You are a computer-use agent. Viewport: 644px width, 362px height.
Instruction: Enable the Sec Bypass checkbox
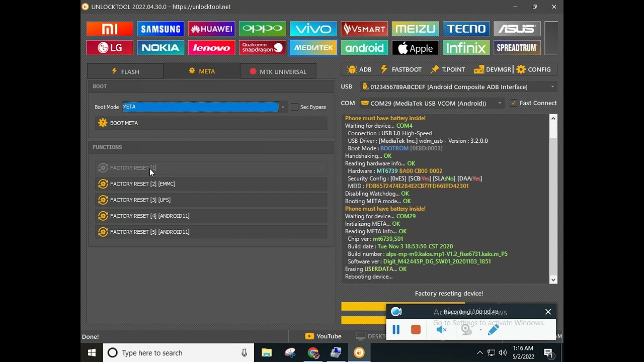(x=295, y=107)
